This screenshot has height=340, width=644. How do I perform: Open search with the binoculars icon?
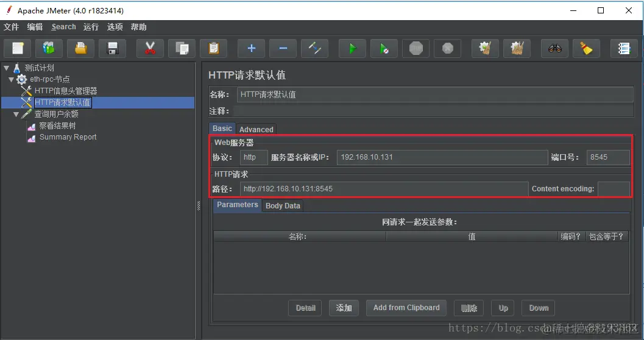(555, 49)
